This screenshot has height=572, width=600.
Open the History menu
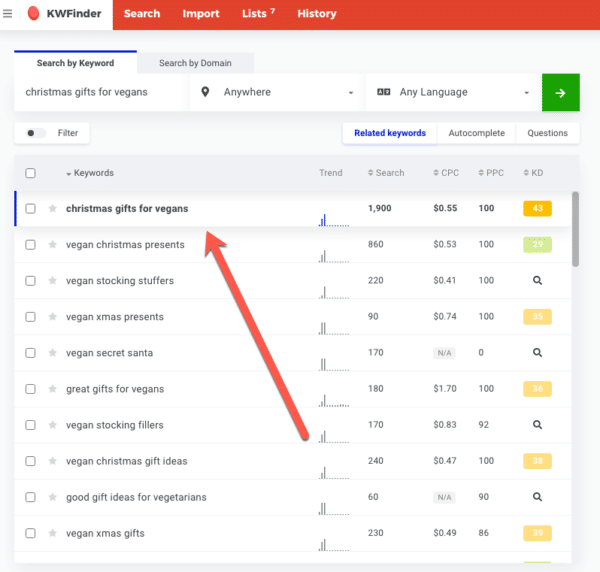pyautogui.click(x=317, y=14)
